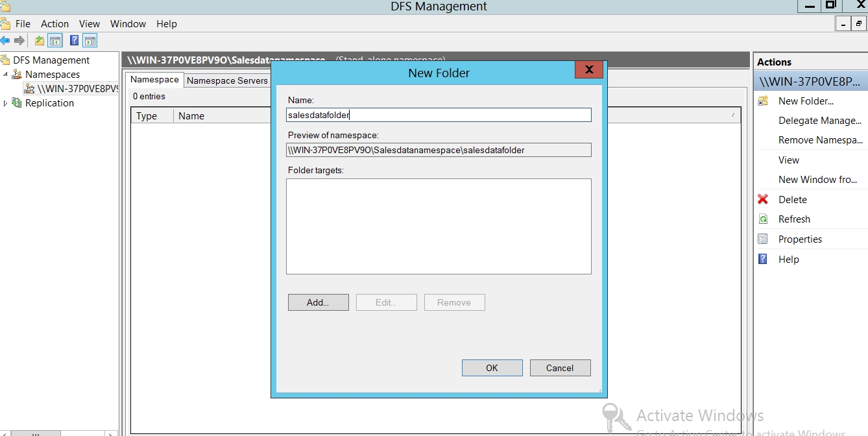
Task: Click the Folder targets list box
Action: coord(439,226)
